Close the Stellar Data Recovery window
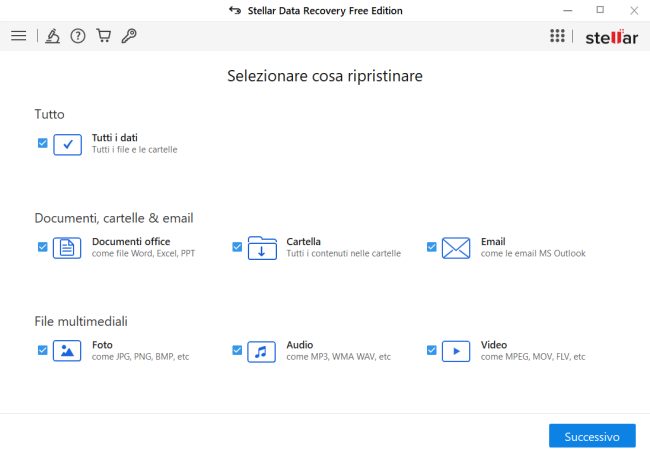The width and height of the screenshot is (650, 457). [x=634, y=11]
